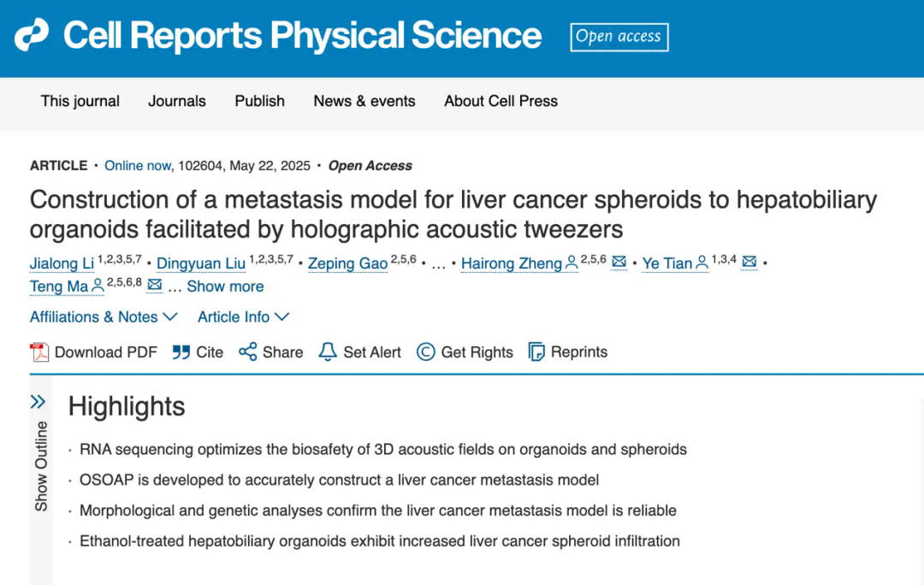Expand the Show Outline double-chevron
Image resolution: width=924 pixels, height=585 pixels.
point(38,402)
